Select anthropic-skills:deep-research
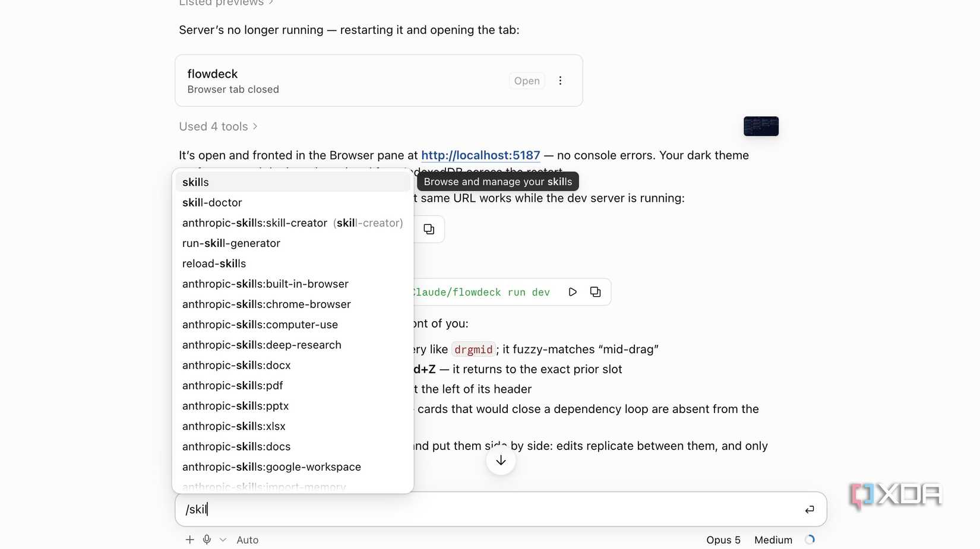Screen dimensions: 980x549 pyautogui.click(x=293, y=345)
